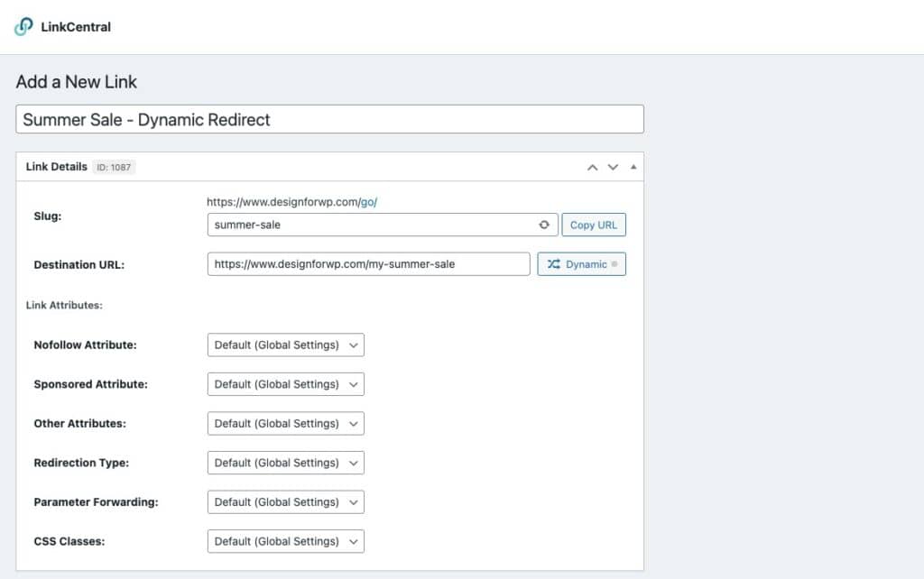Click the gray status dot beside Dynamic

[x=614, y=264]
